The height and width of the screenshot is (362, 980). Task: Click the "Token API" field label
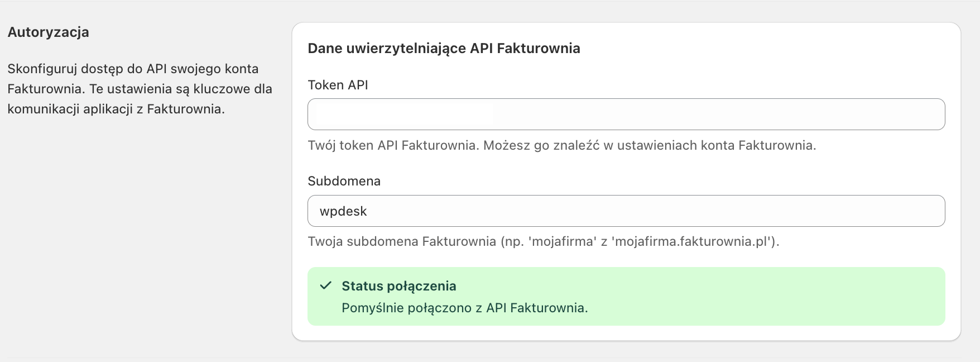[x=338, y=85]
